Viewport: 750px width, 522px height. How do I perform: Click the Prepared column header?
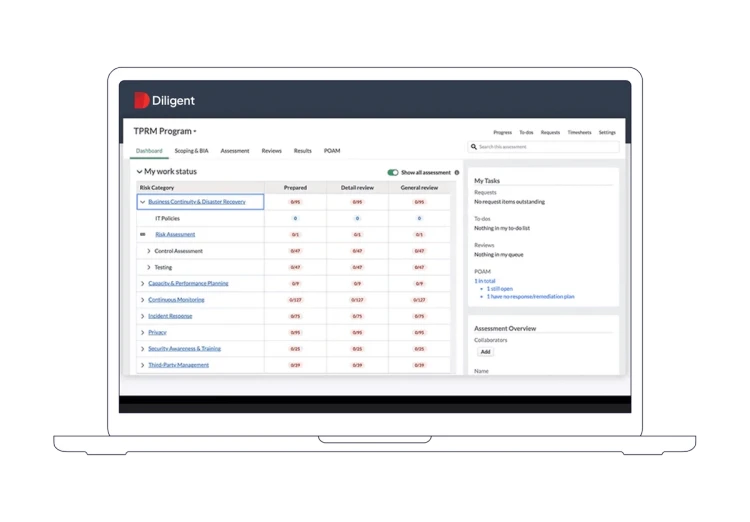[295, 188]
